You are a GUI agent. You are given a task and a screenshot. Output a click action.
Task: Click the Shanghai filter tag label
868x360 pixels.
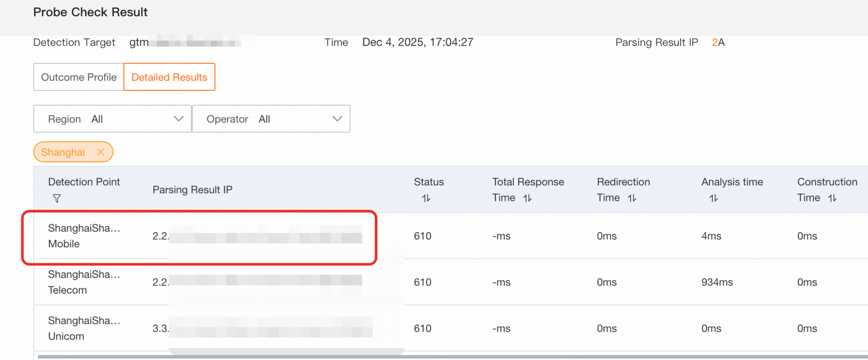pos(63,152)
